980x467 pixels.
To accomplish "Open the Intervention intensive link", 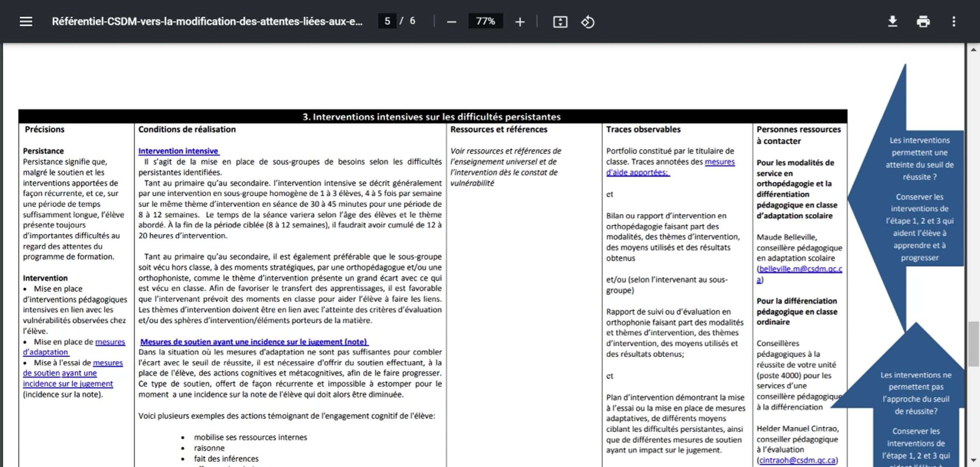I will 178,151.
